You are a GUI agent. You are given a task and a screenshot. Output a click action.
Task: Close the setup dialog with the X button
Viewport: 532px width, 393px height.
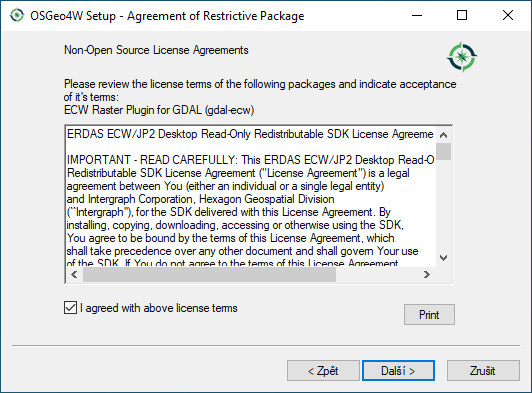point(508,16)
